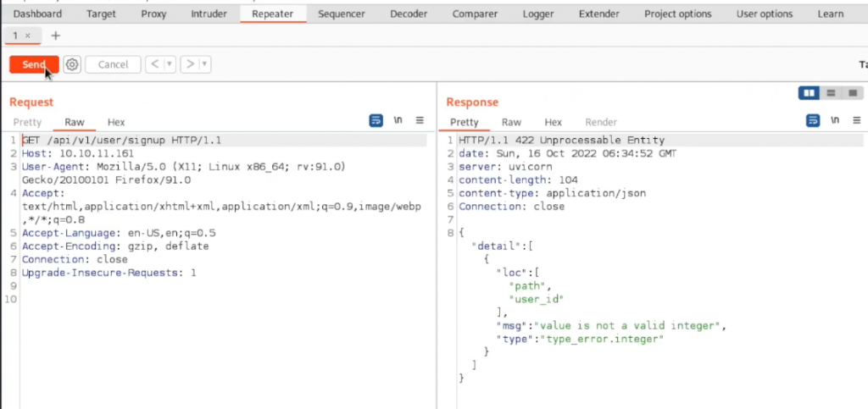Switch to side-by-side split layout view
The height and width of the screenshot is (409, 868).
click(809, 92)
